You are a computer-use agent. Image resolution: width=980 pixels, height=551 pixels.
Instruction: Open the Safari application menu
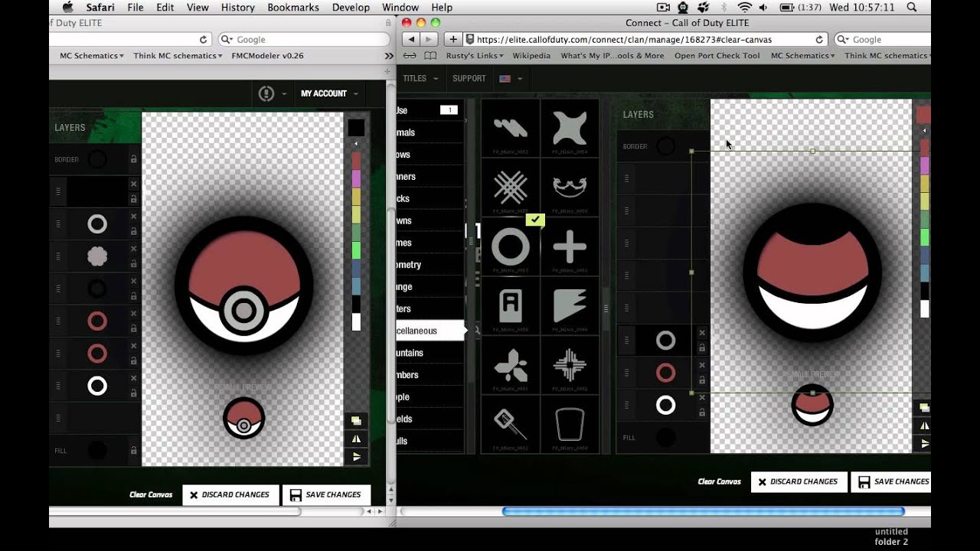pos(102,7)
